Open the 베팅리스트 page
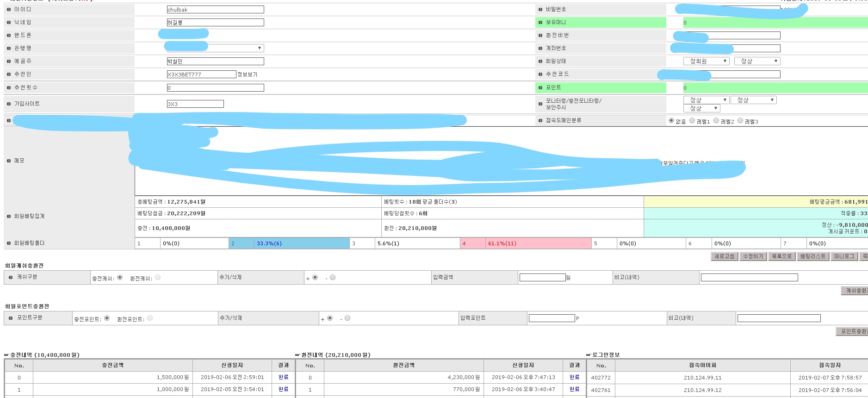The width and height of the screenshot is (868, 398). [x=812, y=256]
